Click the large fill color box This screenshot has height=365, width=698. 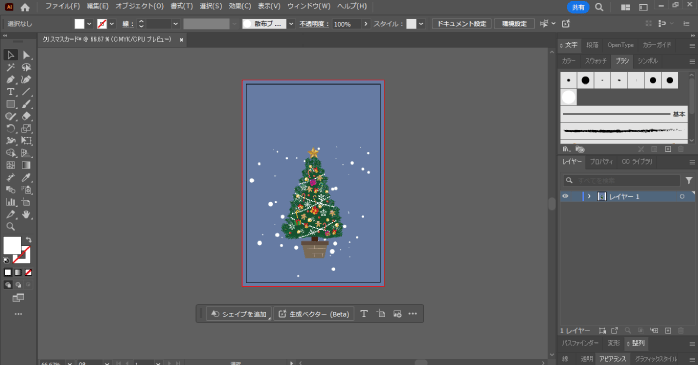point(12,245)
